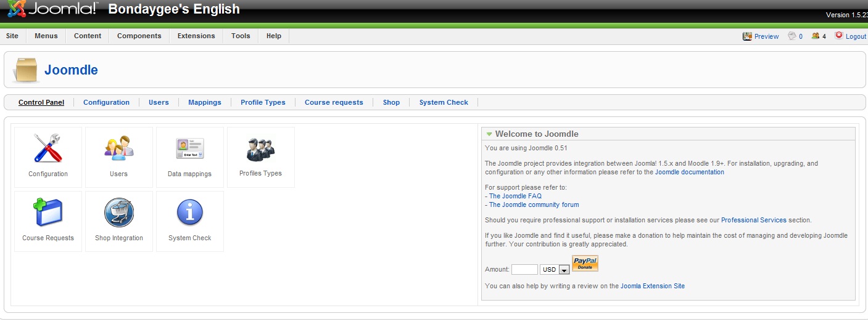Open the Configuration wrench and screwdriver icon
Image resolution: width=868 pixels, height=324 pixels.
[x=48, y=148]
